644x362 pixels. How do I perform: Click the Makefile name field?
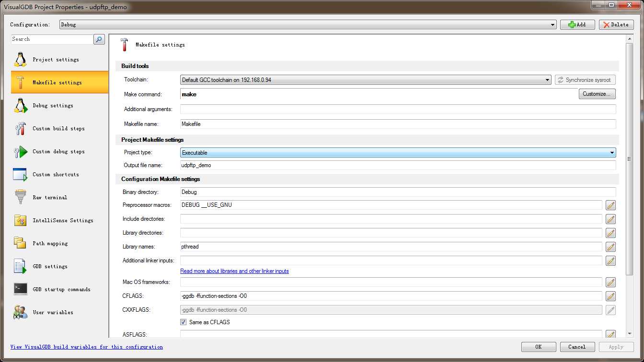click(398, 124)
